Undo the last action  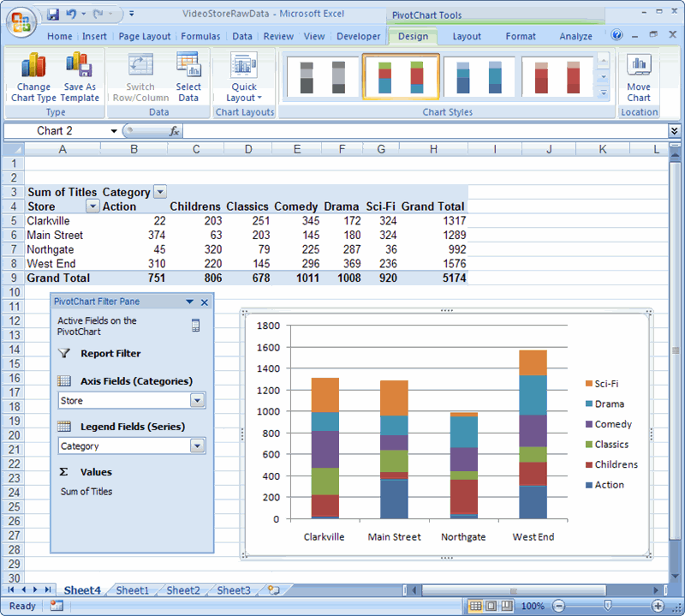click(x=71, y=14)
